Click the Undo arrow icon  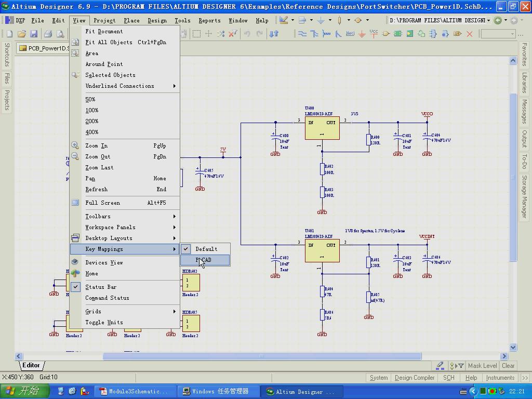pos(247,34)
